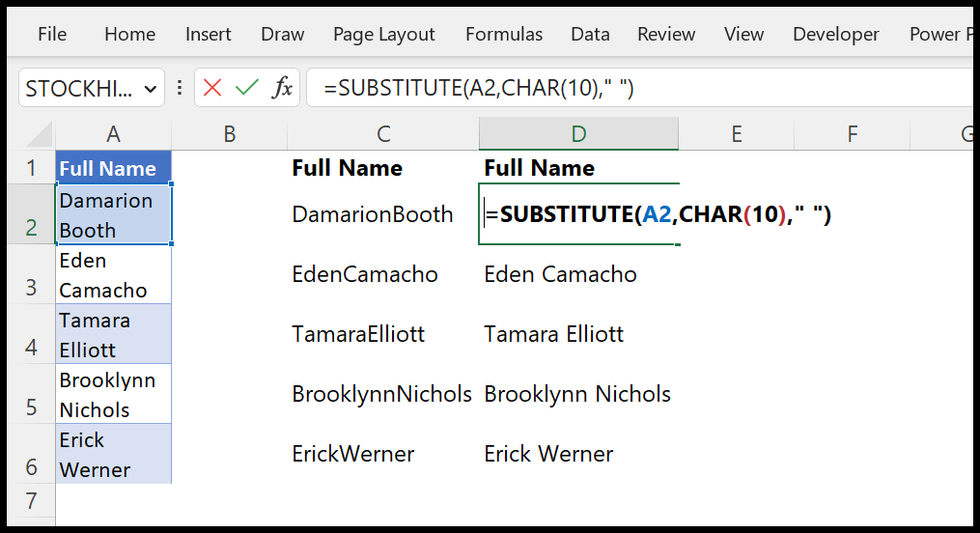980x533 pixels.
Task: Click column D cell Erick Werner
Action: point(578,454)
